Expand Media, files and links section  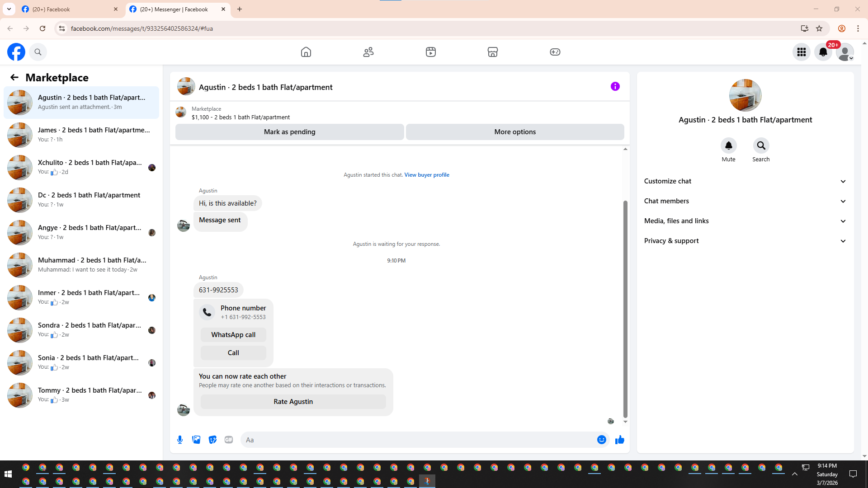[x=745, y=221]
